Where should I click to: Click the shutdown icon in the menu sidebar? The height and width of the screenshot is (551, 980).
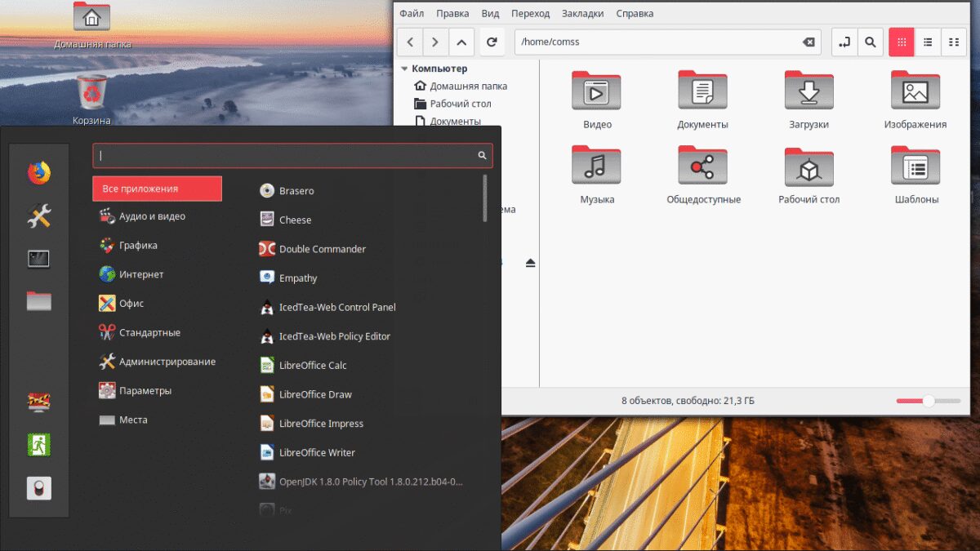coord(38,488)
